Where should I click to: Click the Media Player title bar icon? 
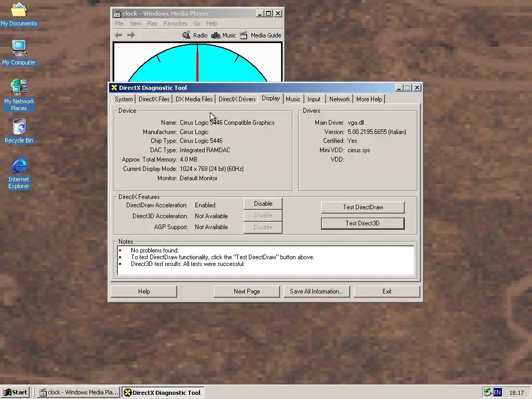(117, 13)
